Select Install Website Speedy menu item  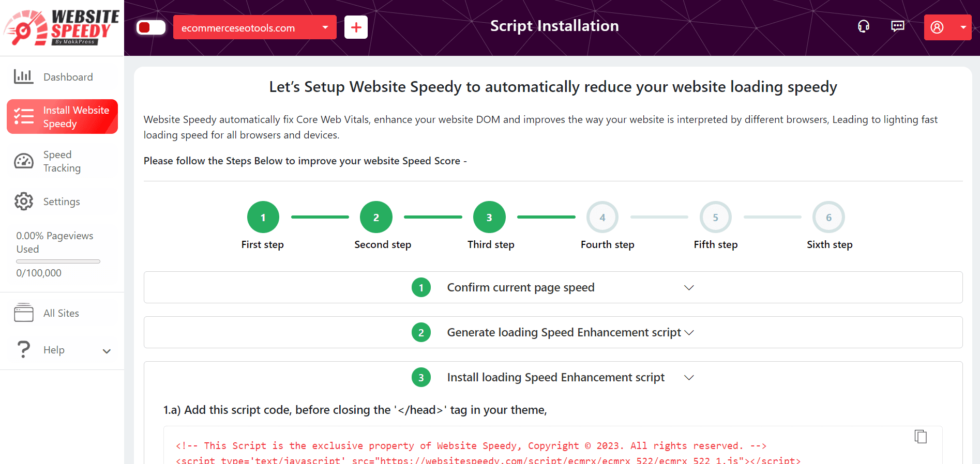(62, 117)
